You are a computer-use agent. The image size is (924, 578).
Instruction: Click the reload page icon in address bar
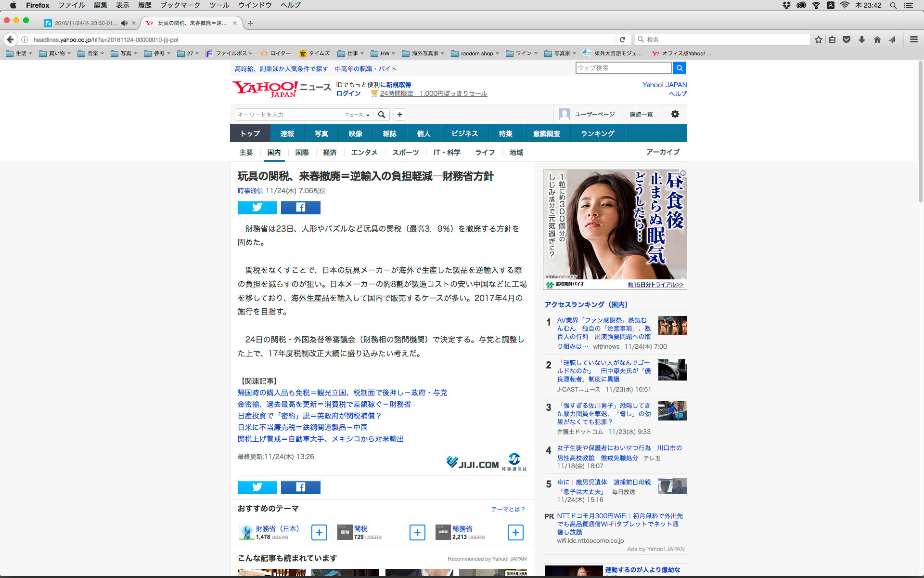tap(622, 39)
